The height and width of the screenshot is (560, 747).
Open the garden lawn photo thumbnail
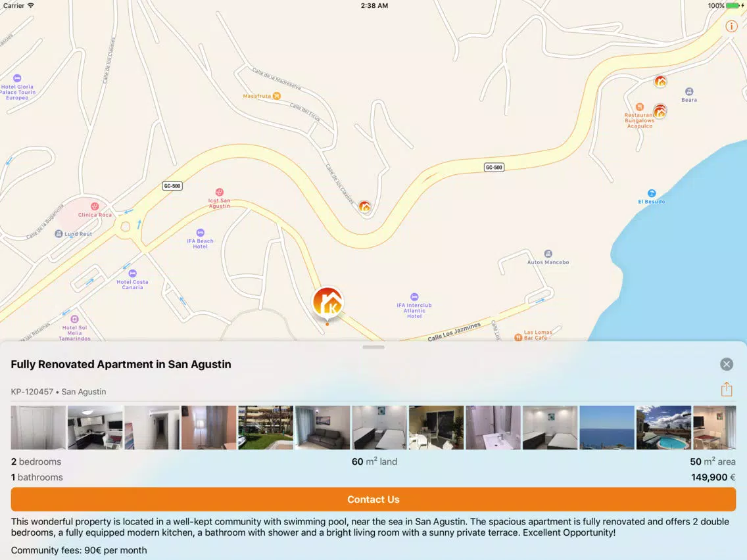266,428
